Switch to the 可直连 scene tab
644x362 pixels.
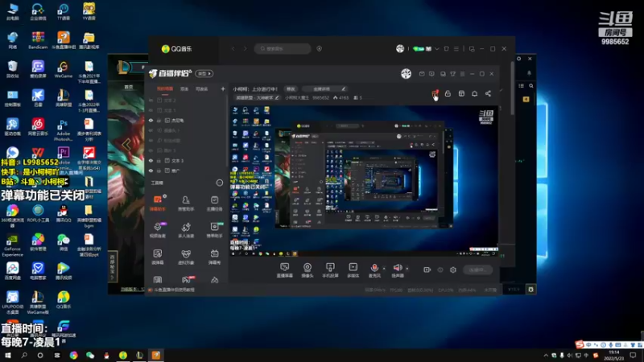click(x=201, y=88)
